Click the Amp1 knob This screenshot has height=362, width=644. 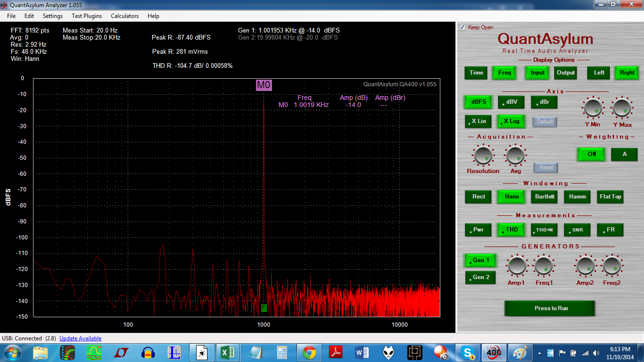point(517,266)
